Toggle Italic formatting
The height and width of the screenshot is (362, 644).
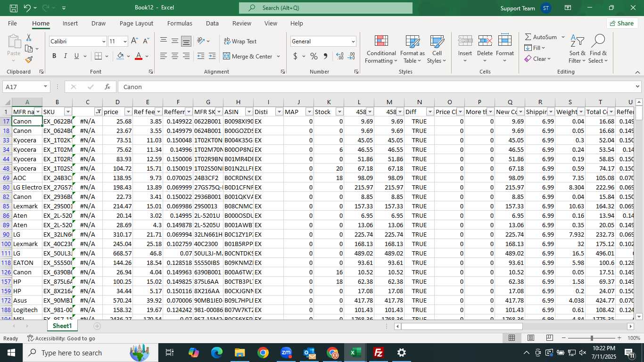click(x=65, y=56)
